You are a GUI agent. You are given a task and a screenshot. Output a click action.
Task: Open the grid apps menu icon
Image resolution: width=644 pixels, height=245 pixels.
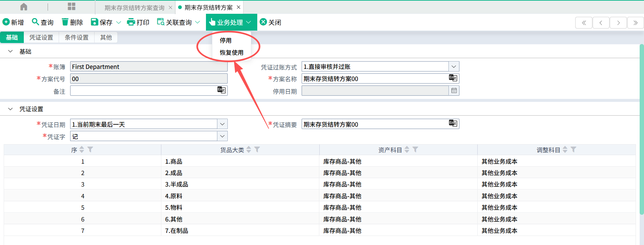coord(71,7)
